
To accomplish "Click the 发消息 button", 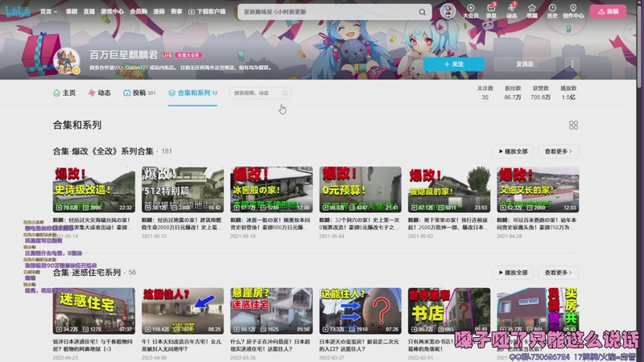I will pyautogui.click(x=525, y=64).
